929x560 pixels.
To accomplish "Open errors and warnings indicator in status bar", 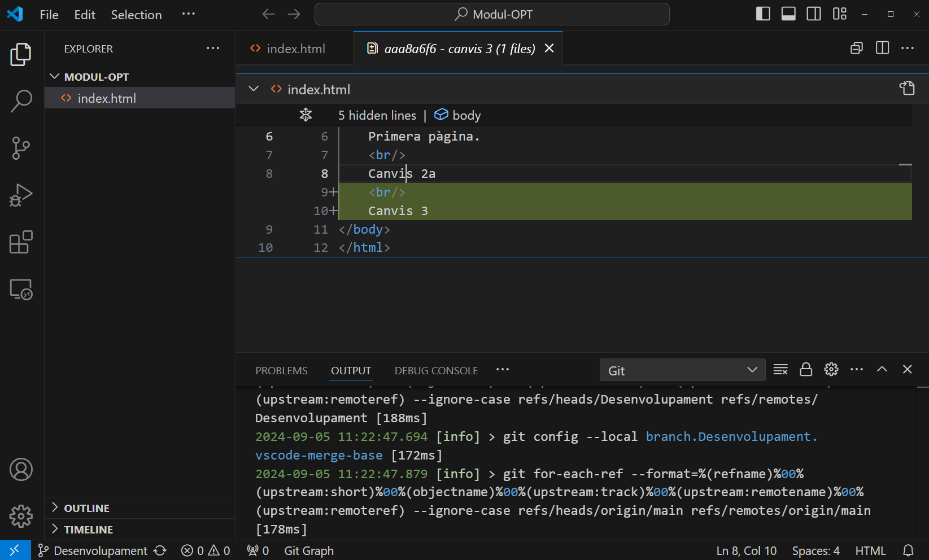I will coord(206,550).
